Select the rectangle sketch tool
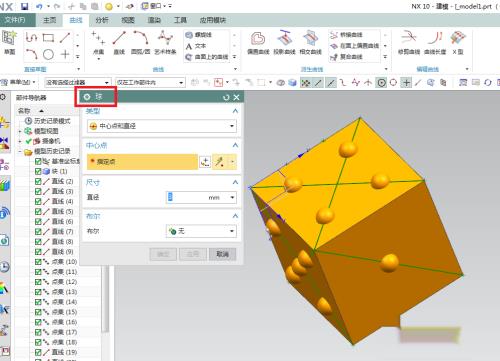This screenshot has width=500, height=361. pyautogui.click(x=48, y=38)
